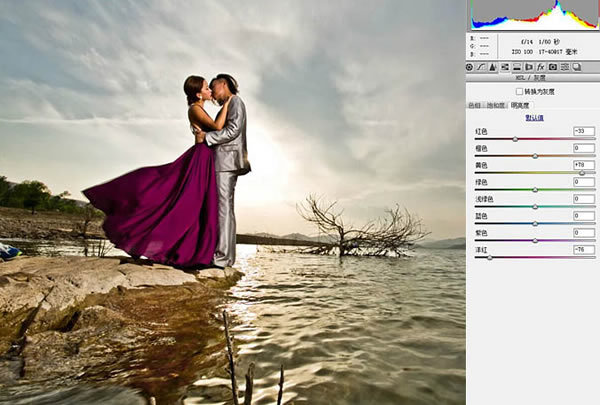Click the HSL / 灰度 panel title

click(530, 78)
